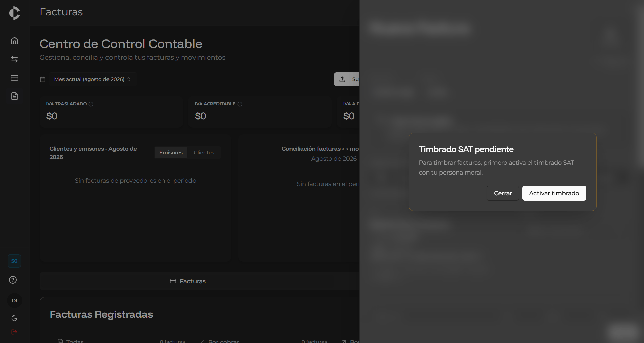The width and height of the screenshot is (644, 343).
Task: Toggle dark mode moon icon
Action: pyautogui.click(x=14, y=318)
